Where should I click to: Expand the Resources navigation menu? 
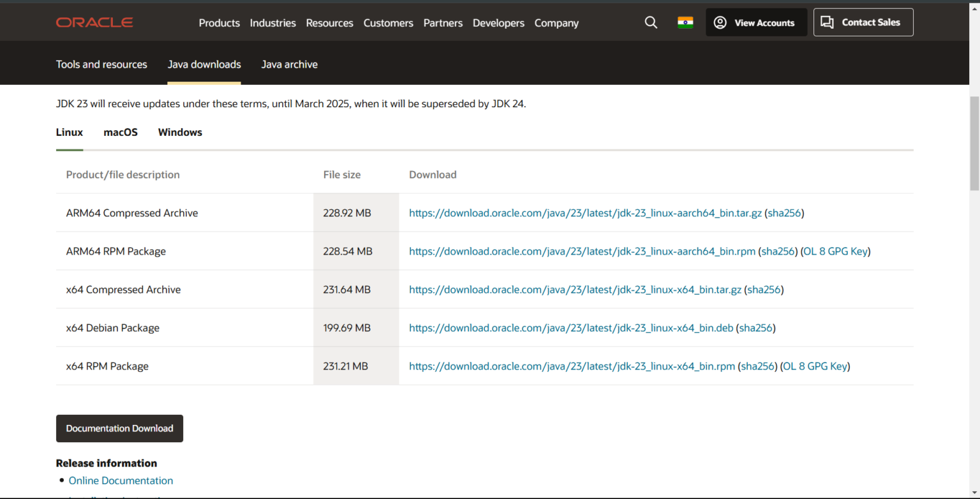[329, 23]
